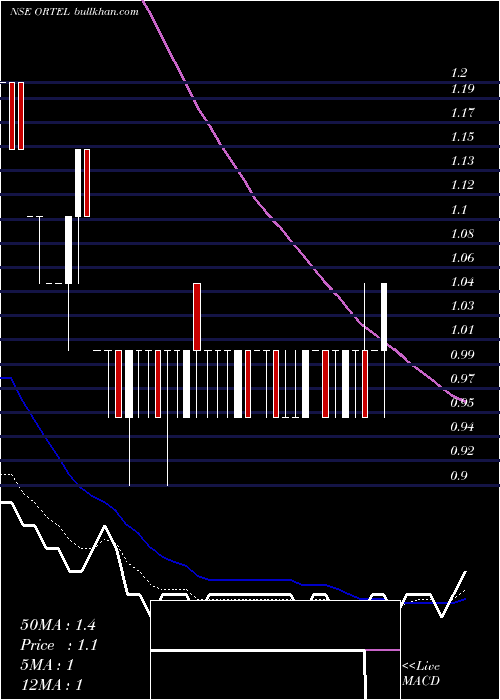500x700 pixels.
Task: Click the 0.97 price axis label
Action: coord(462,379)
